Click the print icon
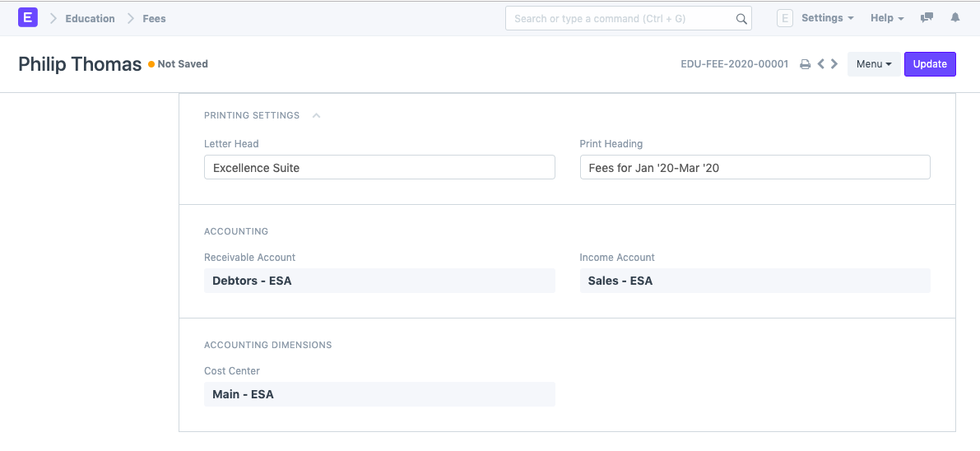The image size is (980, 451). 806,64
